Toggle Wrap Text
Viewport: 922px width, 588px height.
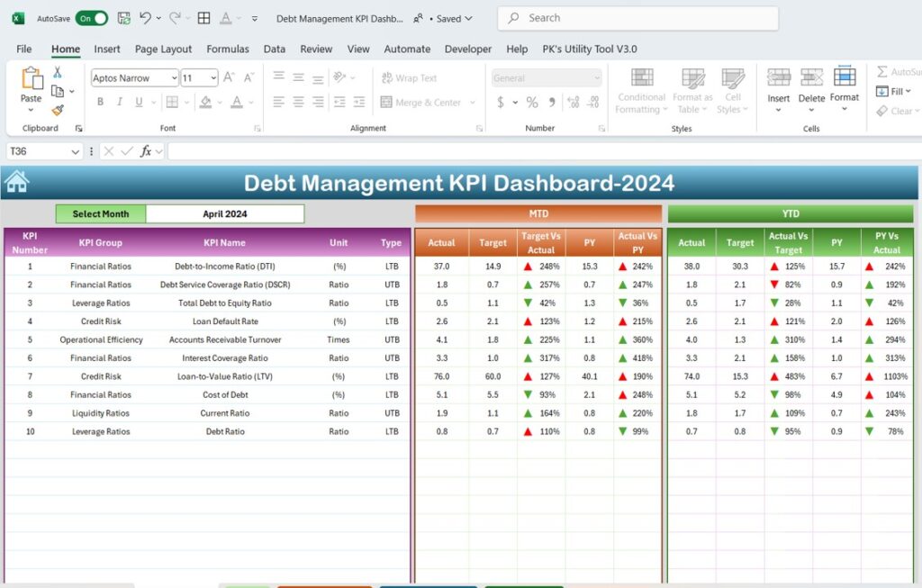coord(410,78)
